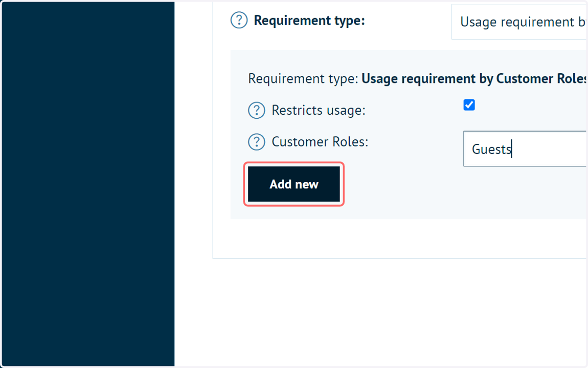This screenshot has height=368, width=588.
Task: Click the Add new button
Action: 294,184
